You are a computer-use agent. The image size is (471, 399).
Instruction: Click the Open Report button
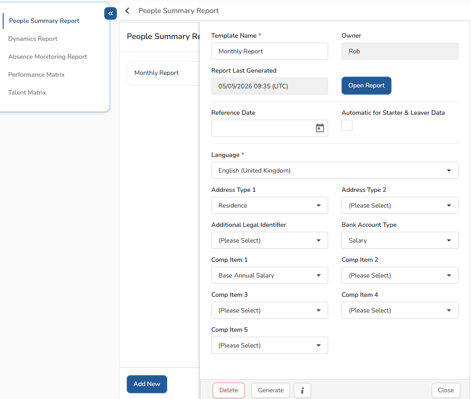click(x=366, y=86)
